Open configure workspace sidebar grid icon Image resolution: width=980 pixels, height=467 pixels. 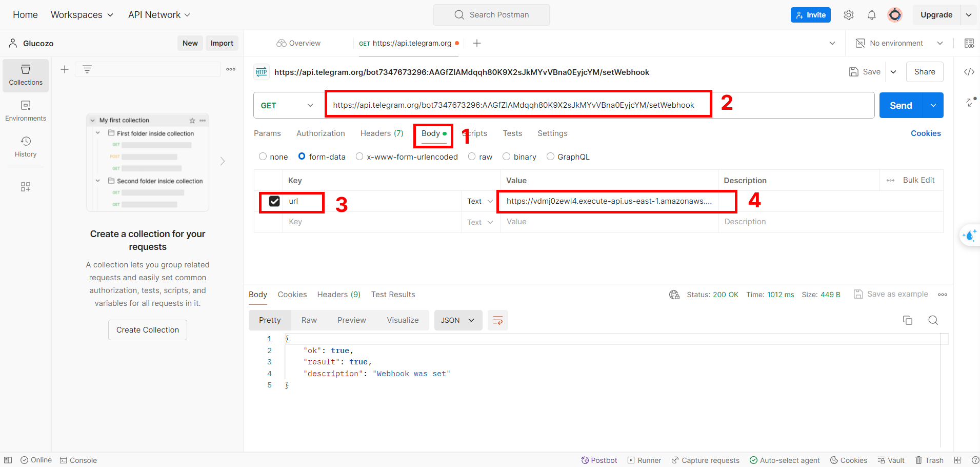(26, 187)
